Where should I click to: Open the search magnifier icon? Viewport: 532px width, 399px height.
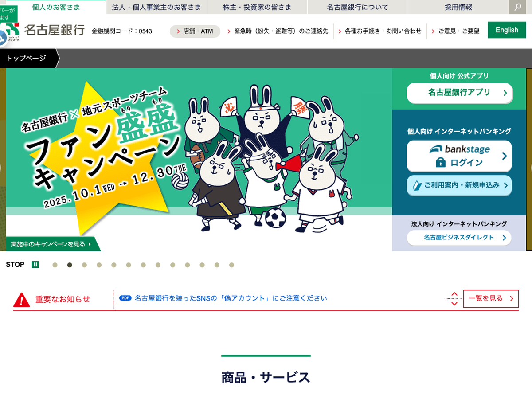(x=518, y=7)
